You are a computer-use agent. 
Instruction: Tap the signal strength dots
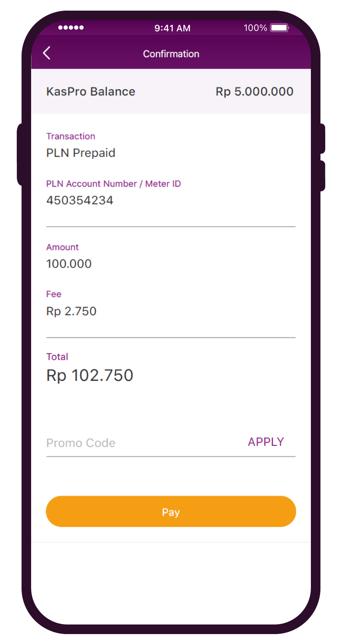point(71,28)
